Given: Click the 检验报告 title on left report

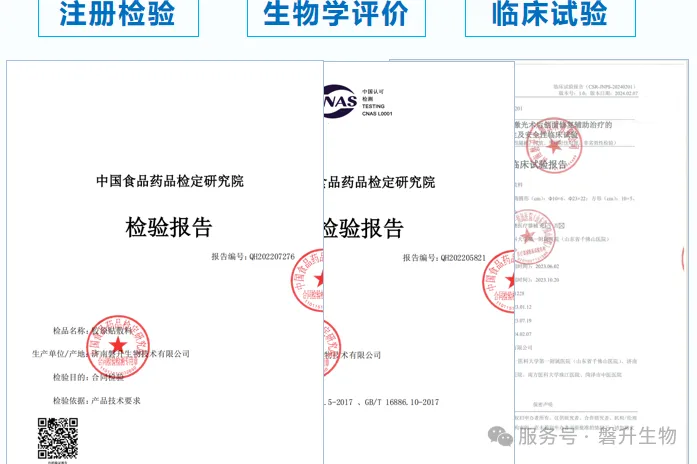Looking at the screenshot, I should coord(169,227).
